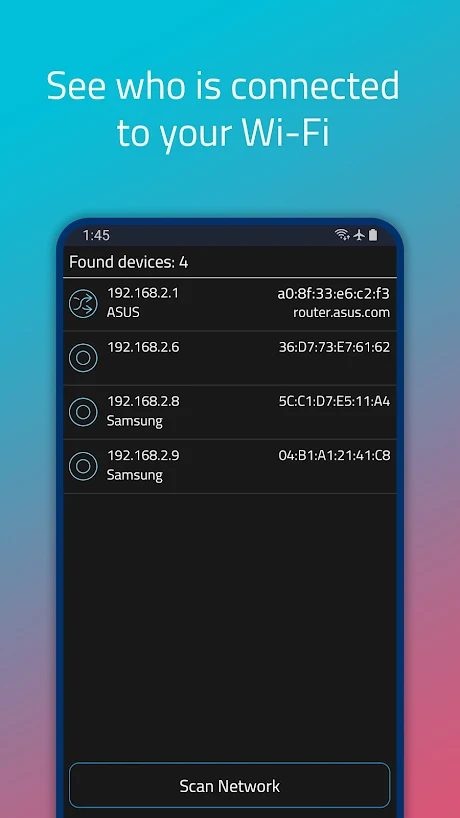
Task: Tap the device icon beside 192.168.2.8
Action: point(83,412)
